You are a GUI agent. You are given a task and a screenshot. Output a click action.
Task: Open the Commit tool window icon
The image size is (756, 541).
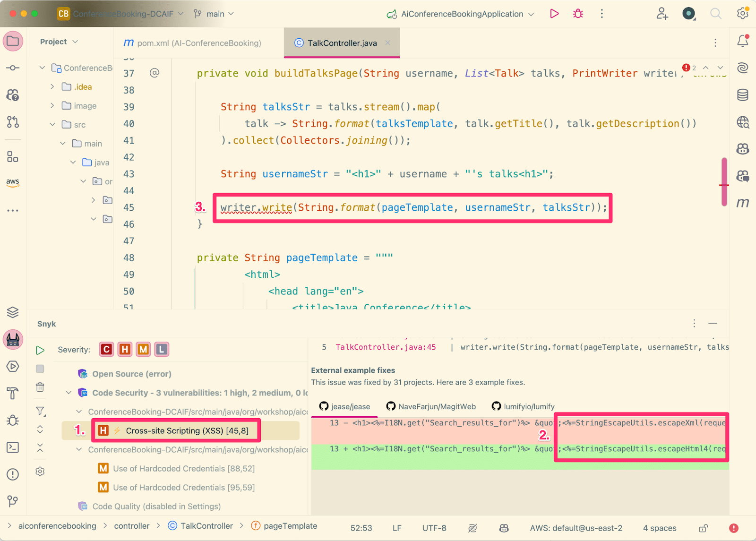(13, 68)
